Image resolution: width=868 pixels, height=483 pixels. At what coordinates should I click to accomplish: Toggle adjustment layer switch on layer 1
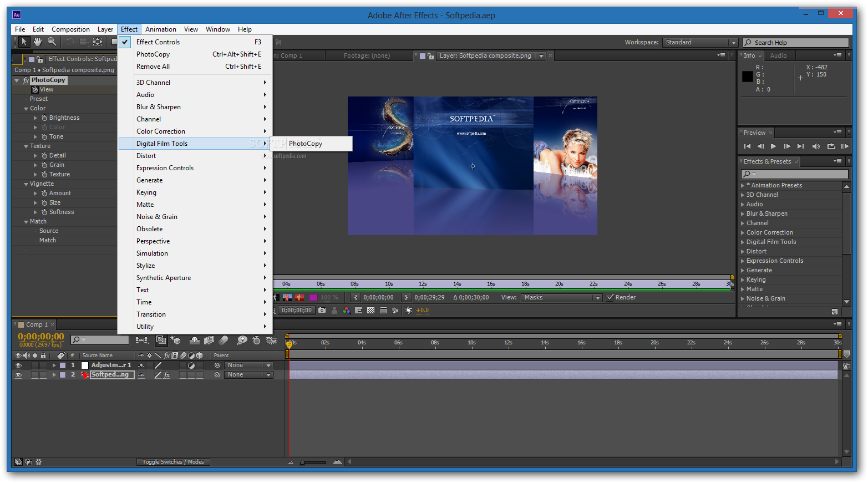tap(191, 365)
